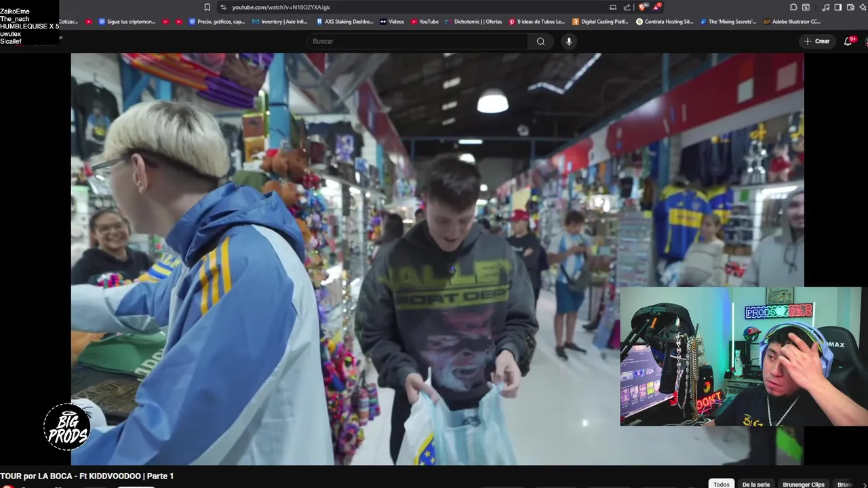Open 'Dichotomic | | Ofertas' bookmark
This screenshot has height=488, width=868.
(x=473, y=22)
